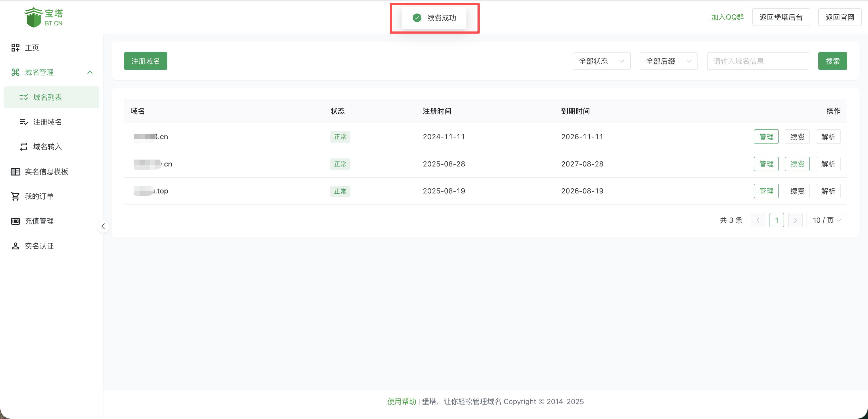Open the 域名转入 page
The width and height of the screenshot is (868, 419).
(x=47, y=147)
